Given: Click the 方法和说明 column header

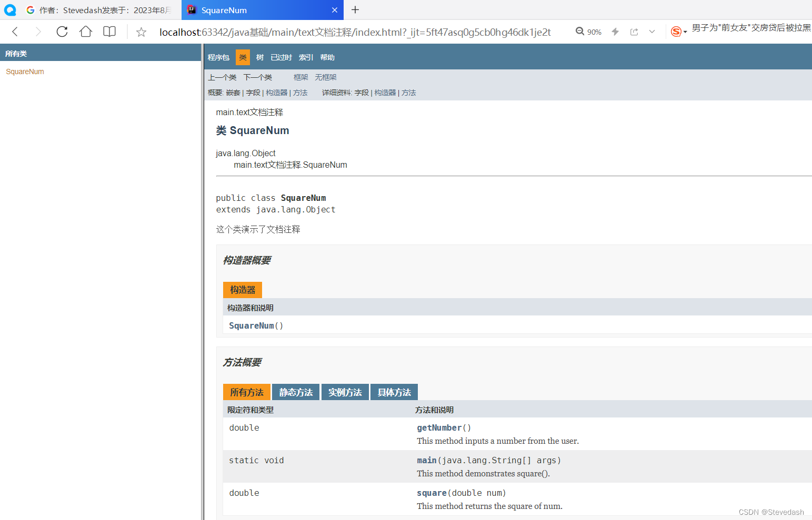Looking at the screenshot, I should pos(434,410).
